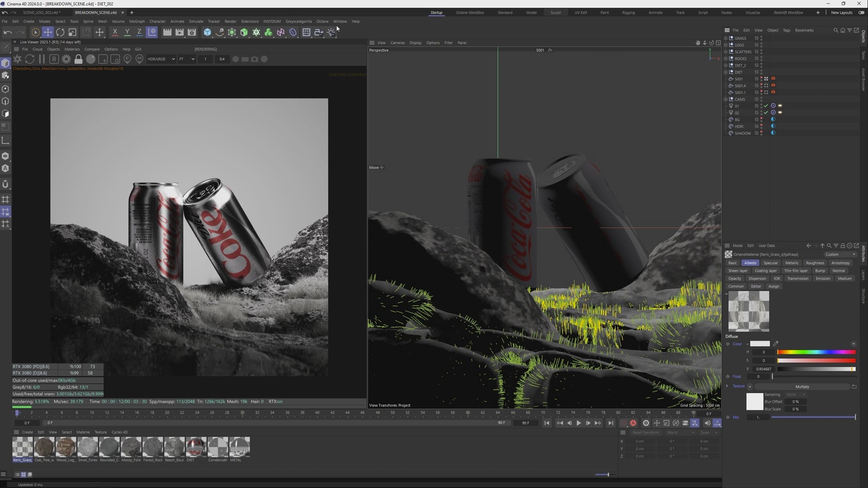Toggle enable checkmark for light 02

pyautogui.click(x=766, y=113)
